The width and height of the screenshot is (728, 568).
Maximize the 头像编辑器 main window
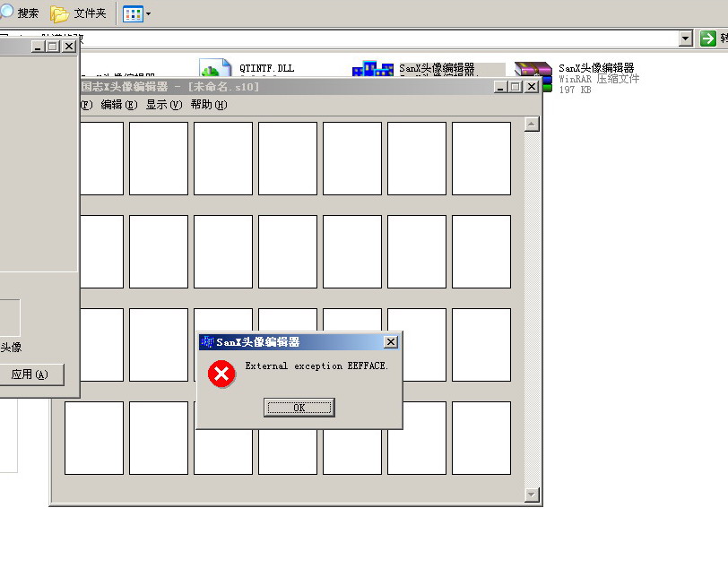point(516,87)
